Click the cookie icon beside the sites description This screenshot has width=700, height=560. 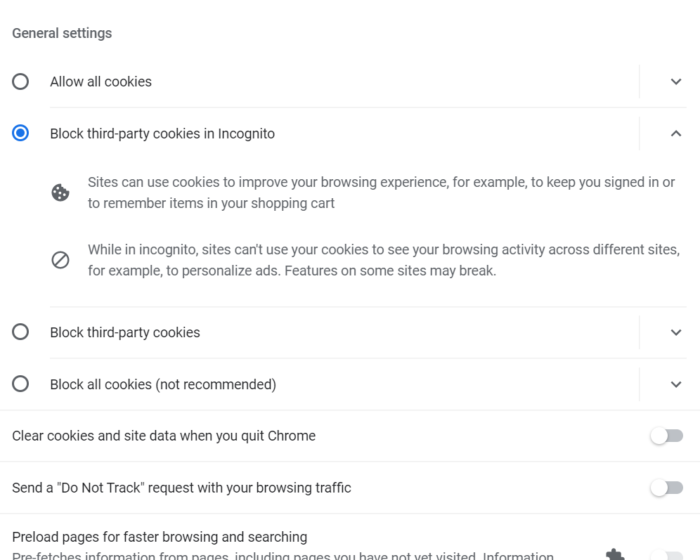pyautogui.click(x=60, y=193)
